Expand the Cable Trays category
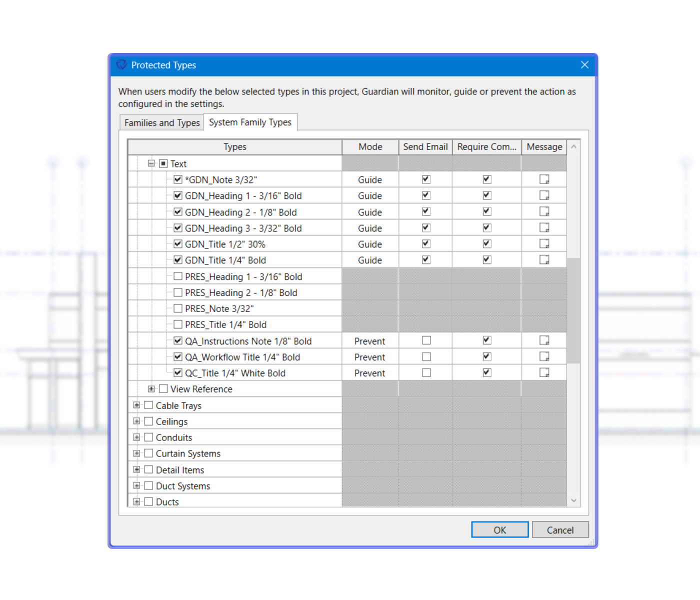Viewport: 700px width, 600px height. pyautogui.click(x=136, y=405)
